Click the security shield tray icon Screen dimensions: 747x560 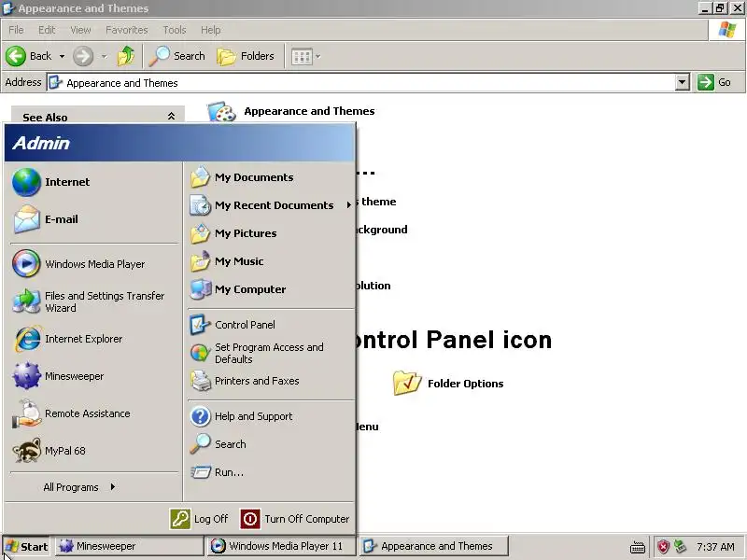pos(663,547)
